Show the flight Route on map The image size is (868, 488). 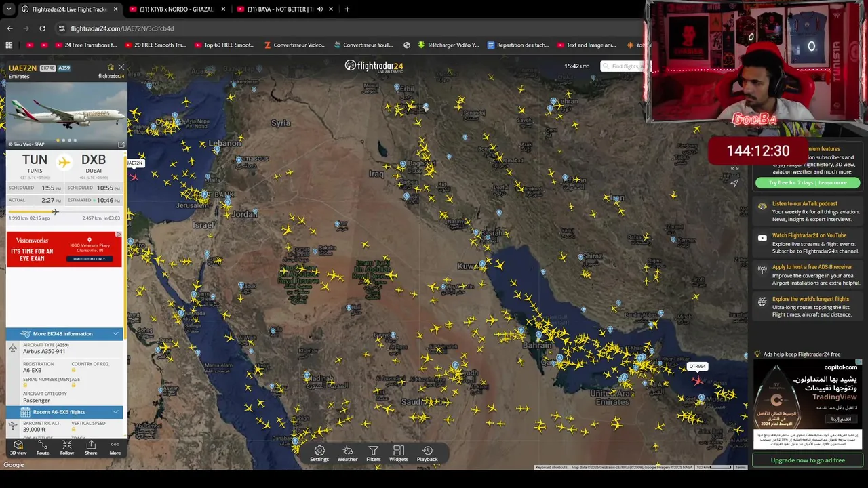pos(43,447)
